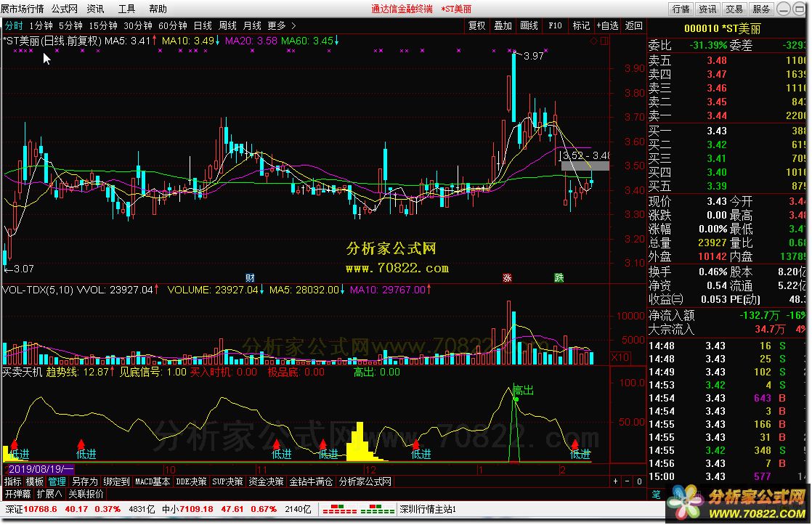The width and height of the screenshot is (812, 525).
Task: Switch to the 周线 weekly chart
Action: (227, 25)
